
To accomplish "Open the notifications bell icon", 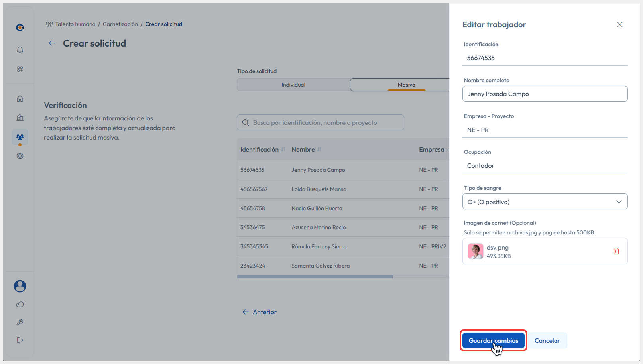I will coord(20,50).
